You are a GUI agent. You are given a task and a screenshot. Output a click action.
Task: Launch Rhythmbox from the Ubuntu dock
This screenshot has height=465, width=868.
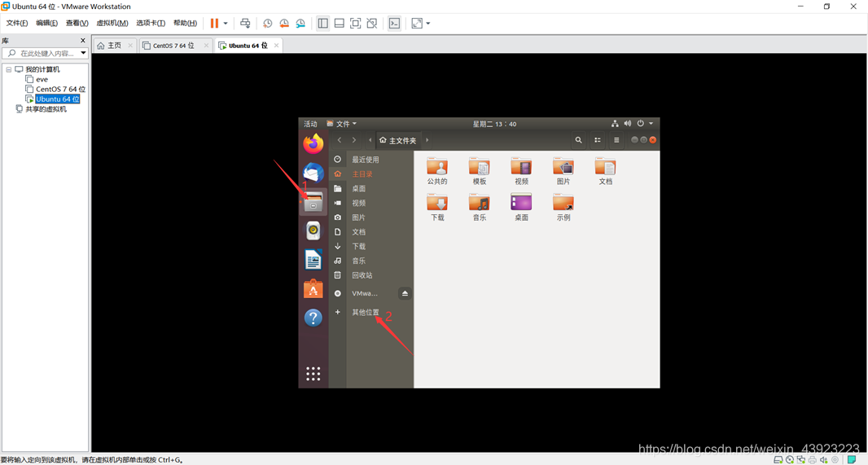click(313, 230)
